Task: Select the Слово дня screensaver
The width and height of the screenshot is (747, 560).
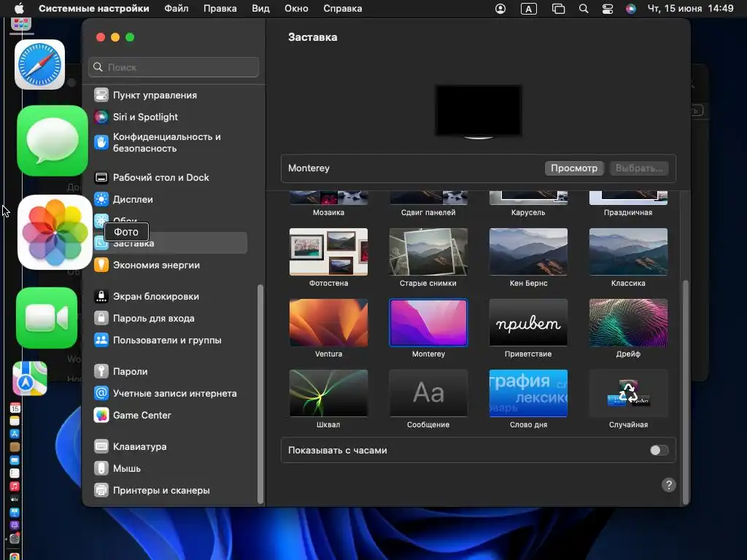Action: point(528,393)
